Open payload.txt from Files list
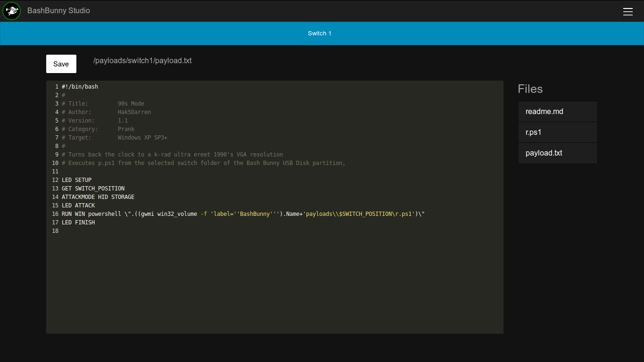The width and height of the screenshot is (644, 362). (x=558, y=153)
